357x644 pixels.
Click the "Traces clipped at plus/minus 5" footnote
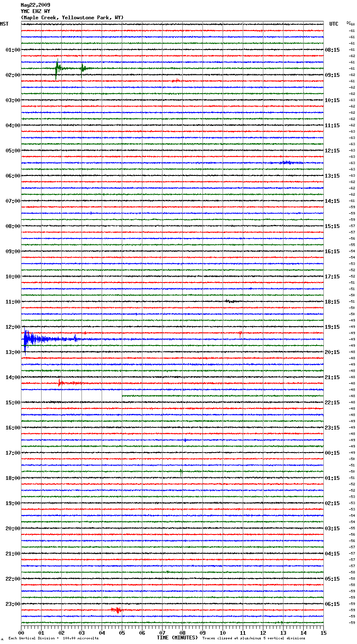pyautogui.click(x=254, y=639)
